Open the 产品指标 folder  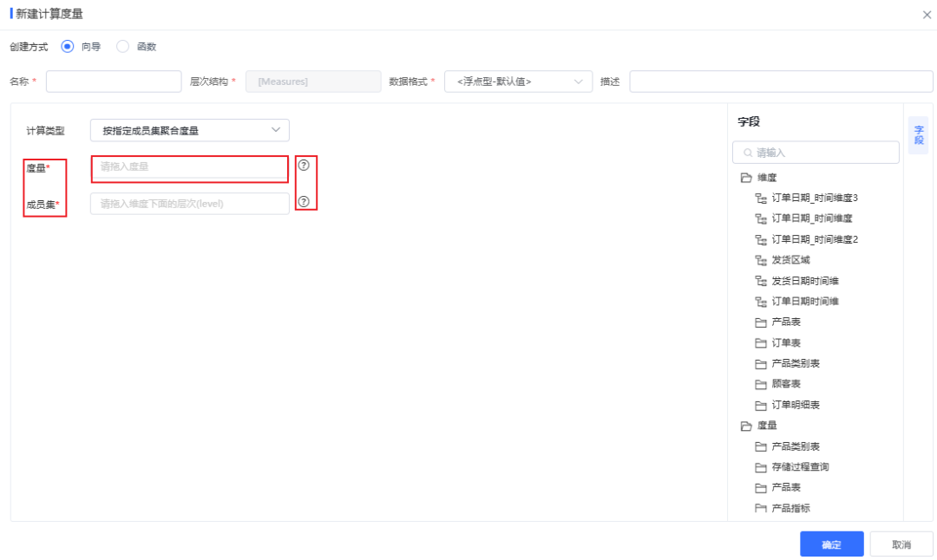790,508
